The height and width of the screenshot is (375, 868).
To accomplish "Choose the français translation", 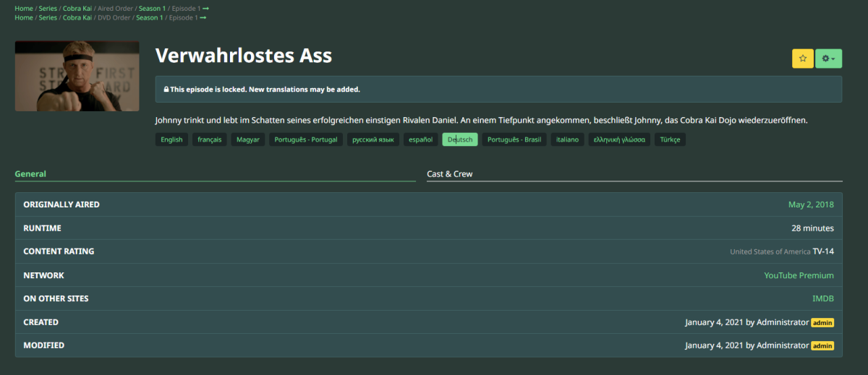I will (210, 139).
